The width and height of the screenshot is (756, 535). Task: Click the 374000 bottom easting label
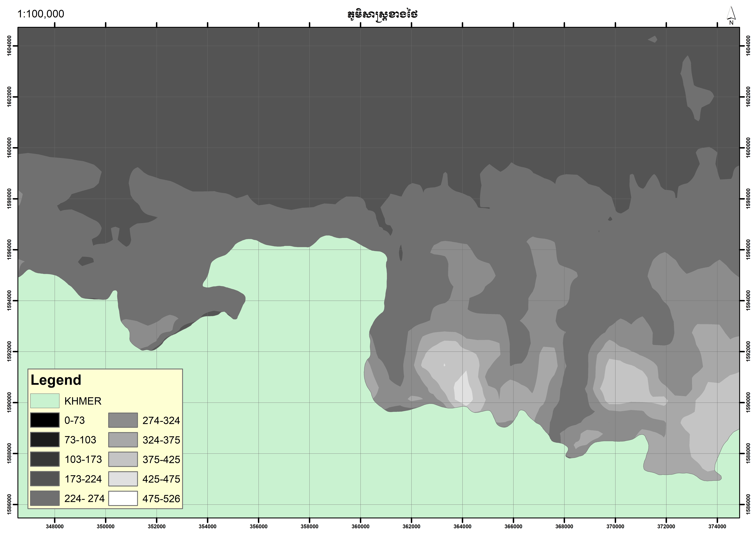tap(717, 527)
